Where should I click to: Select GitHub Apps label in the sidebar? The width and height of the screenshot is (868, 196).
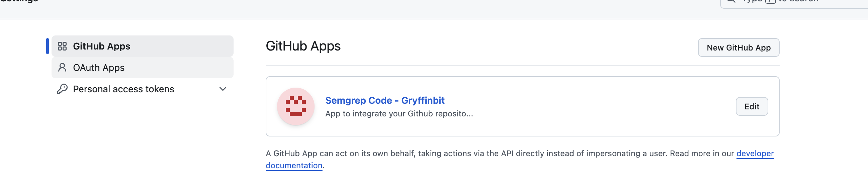coord(101,46)
